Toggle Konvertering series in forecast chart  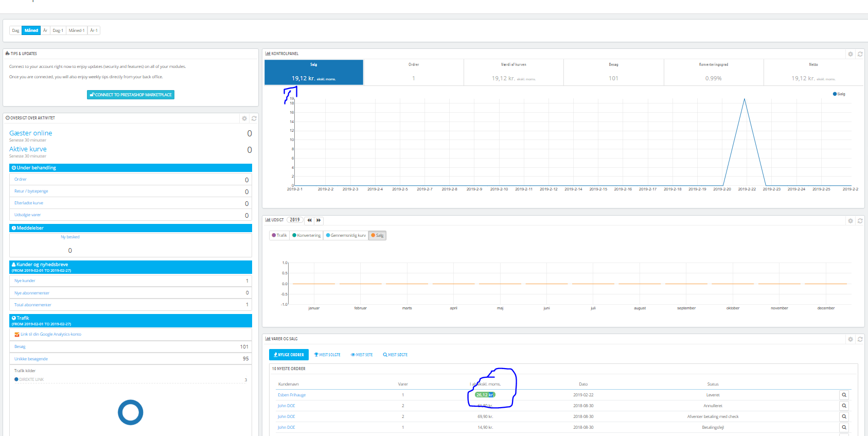306,235
